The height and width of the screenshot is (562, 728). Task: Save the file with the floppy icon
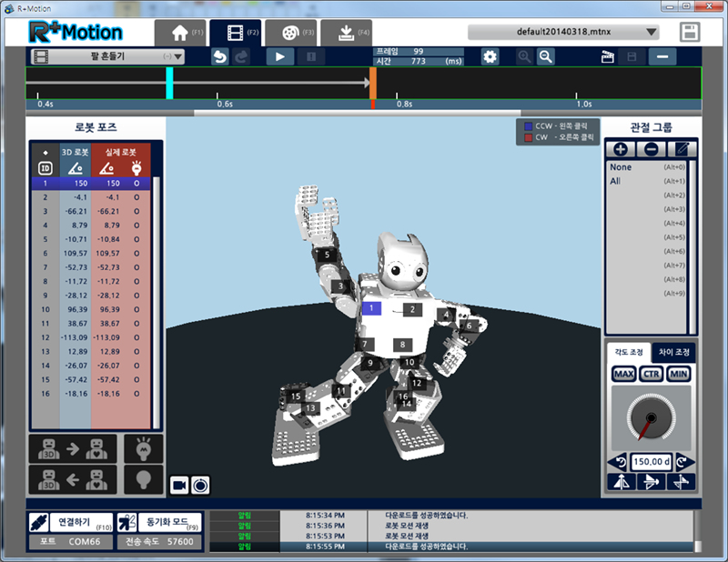point(690,33)
